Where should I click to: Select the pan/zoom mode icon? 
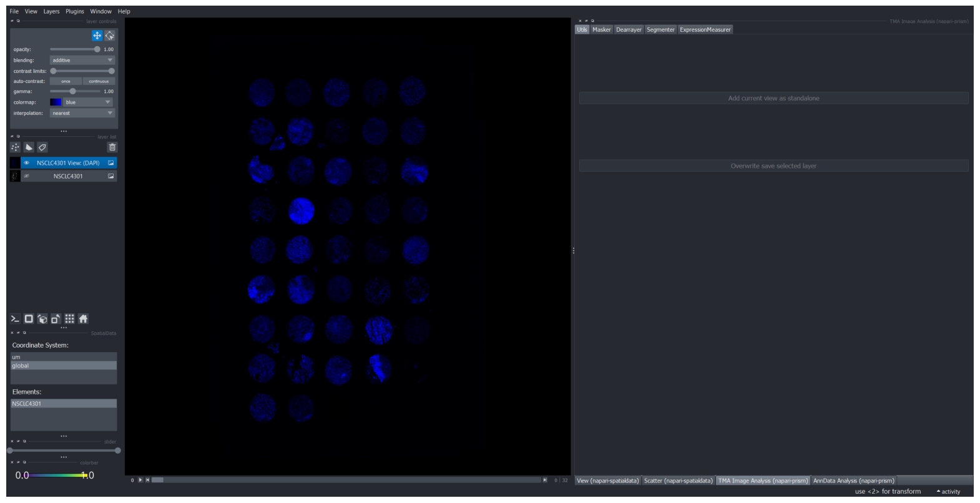(97, 36)
